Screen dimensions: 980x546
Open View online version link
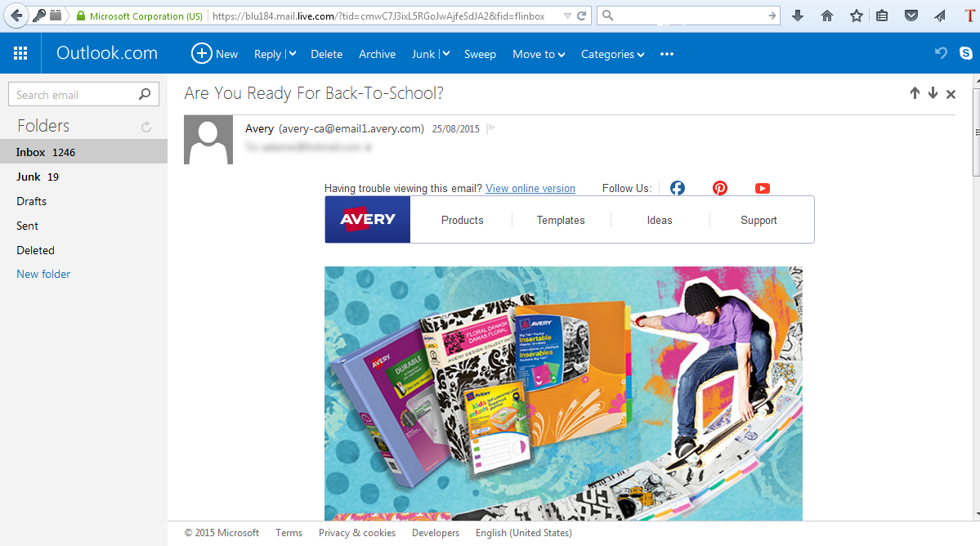[530, 188]
